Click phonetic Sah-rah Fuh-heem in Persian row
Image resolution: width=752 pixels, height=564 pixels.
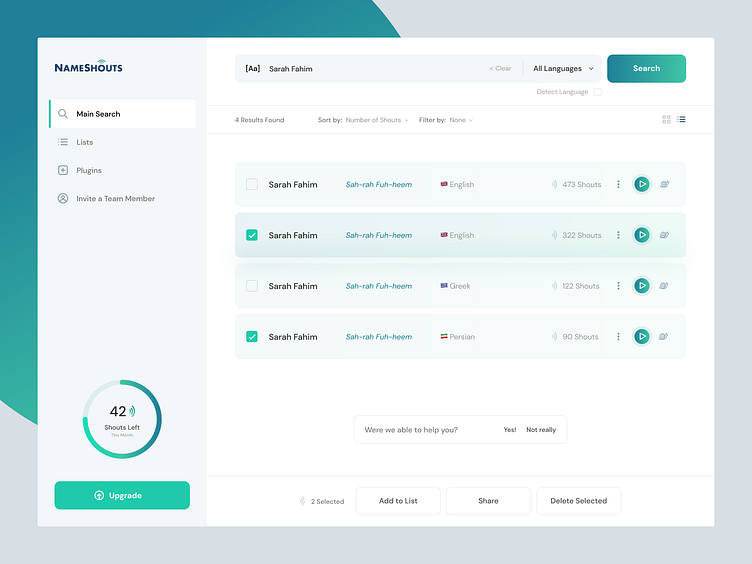(x=379, y=337)
